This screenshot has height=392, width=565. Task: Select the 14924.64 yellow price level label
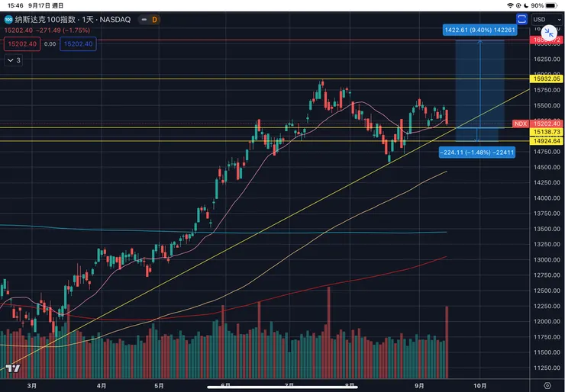click(547, 141)
